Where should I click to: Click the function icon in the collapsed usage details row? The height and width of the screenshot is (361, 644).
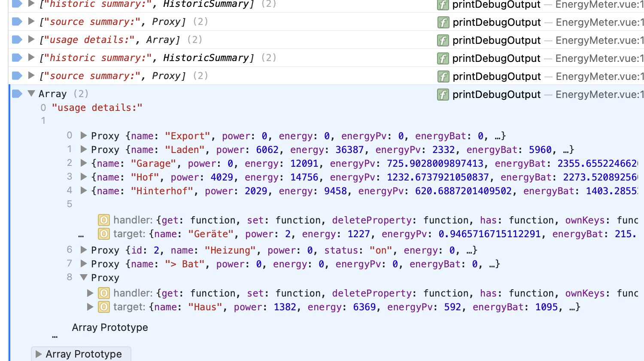(443, 40)
